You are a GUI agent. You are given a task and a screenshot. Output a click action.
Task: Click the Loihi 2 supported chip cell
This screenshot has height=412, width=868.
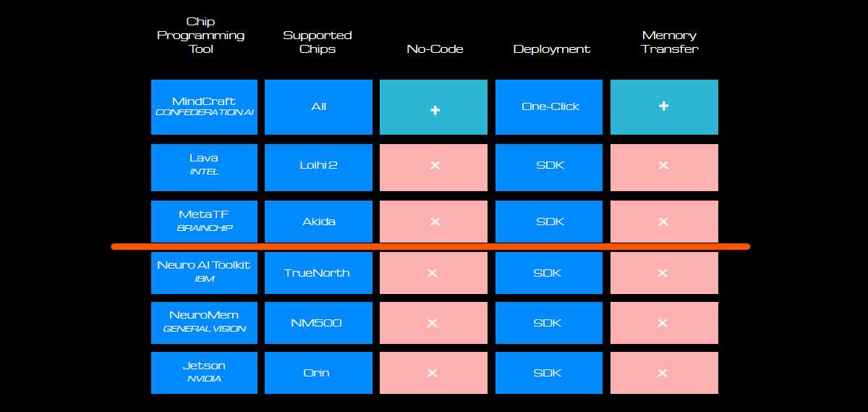click(x=318, y=167)
